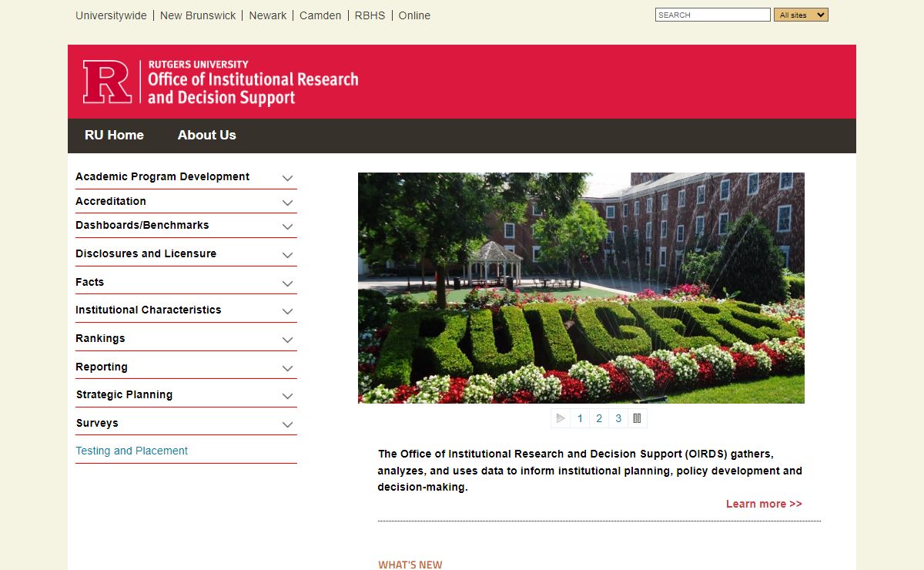Click the Rutgers R logo

pyautogui.click(x=107, y=82)
